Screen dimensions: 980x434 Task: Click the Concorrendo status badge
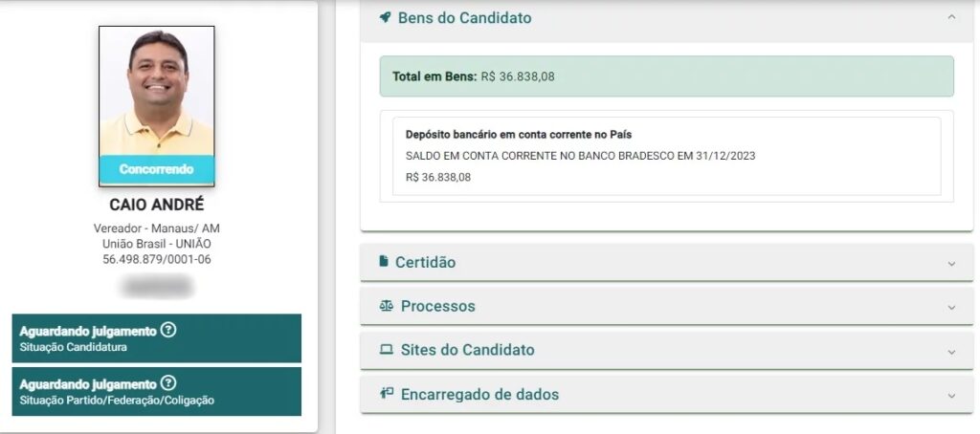click(x=157, y=169)
